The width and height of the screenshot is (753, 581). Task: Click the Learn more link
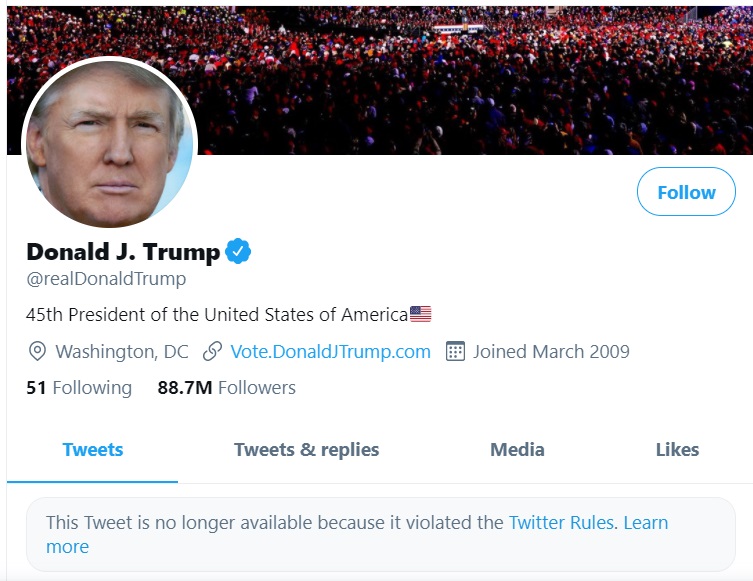(x=645, y=523)
